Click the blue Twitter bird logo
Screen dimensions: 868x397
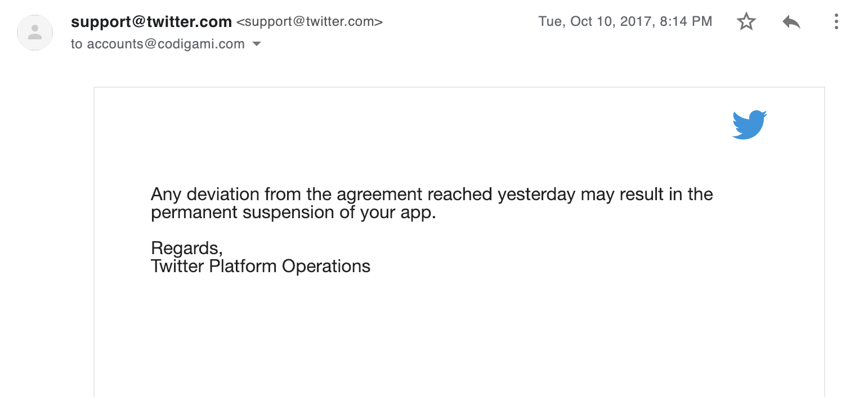(x=749, y=124)
